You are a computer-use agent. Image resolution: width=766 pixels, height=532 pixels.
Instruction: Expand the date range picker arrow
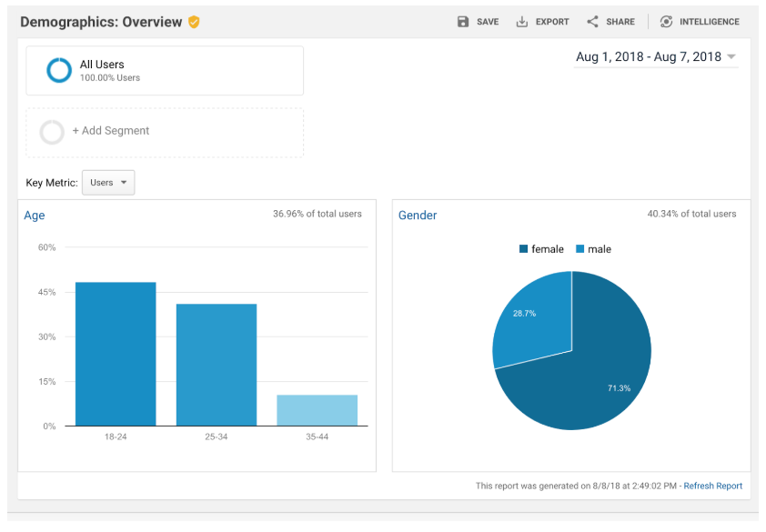coord(731,57)
